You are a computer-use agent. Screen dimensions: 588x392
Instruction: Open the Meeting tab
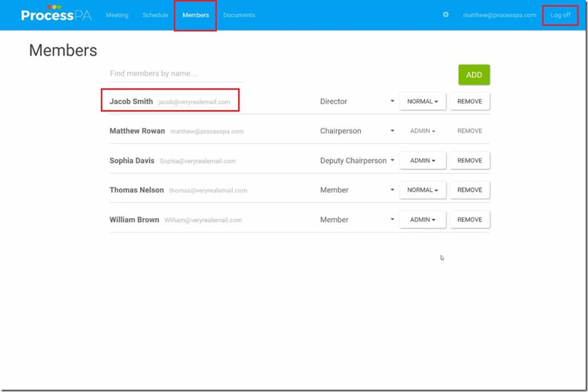tap(117, 15)
